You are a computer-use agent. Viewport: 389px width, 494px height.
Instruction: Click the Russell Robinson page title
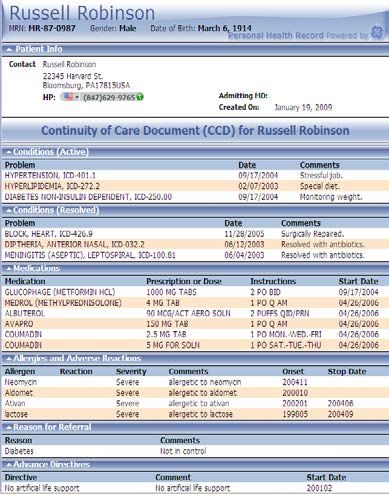click(x=82, y=13)
